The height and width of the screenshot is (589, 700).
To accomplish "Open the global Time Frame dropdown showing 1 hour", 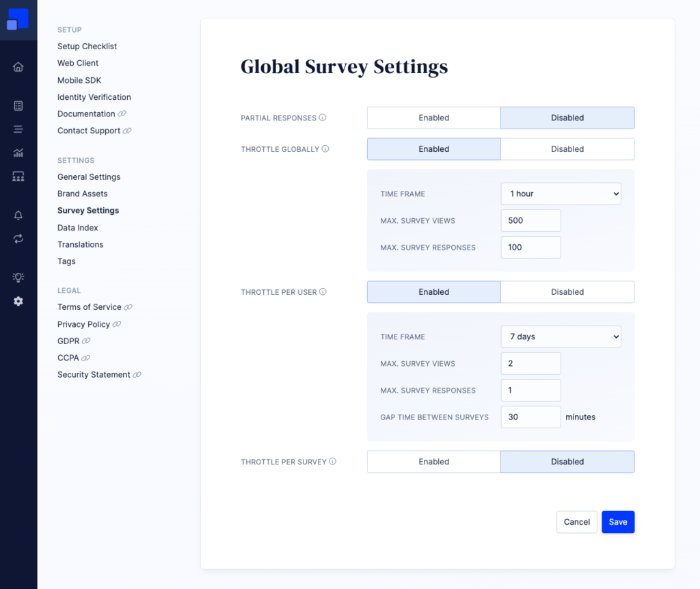I will click(561, 194).
